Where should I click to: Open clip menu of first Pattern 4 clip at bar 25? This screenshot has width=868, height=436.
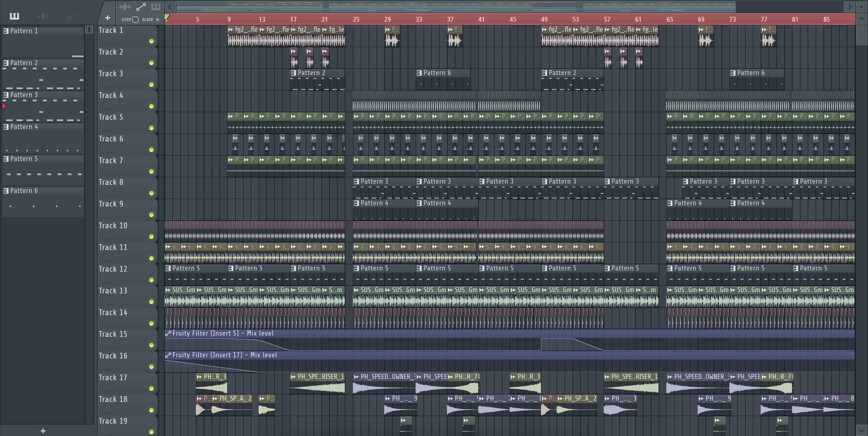(356, 203)
